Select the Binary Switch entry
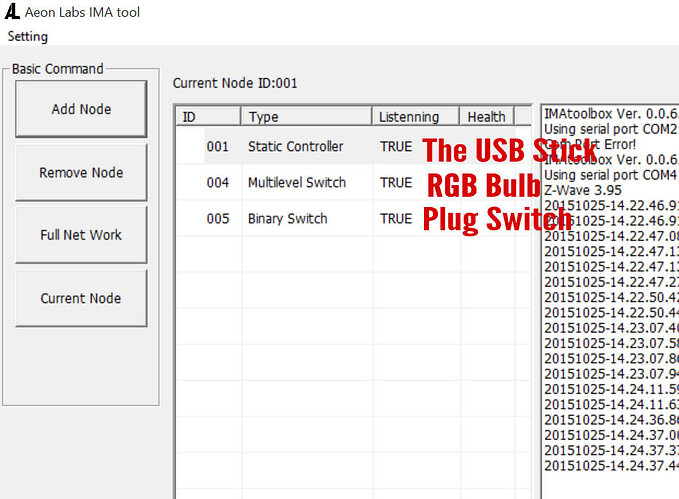 click(288, 218)
